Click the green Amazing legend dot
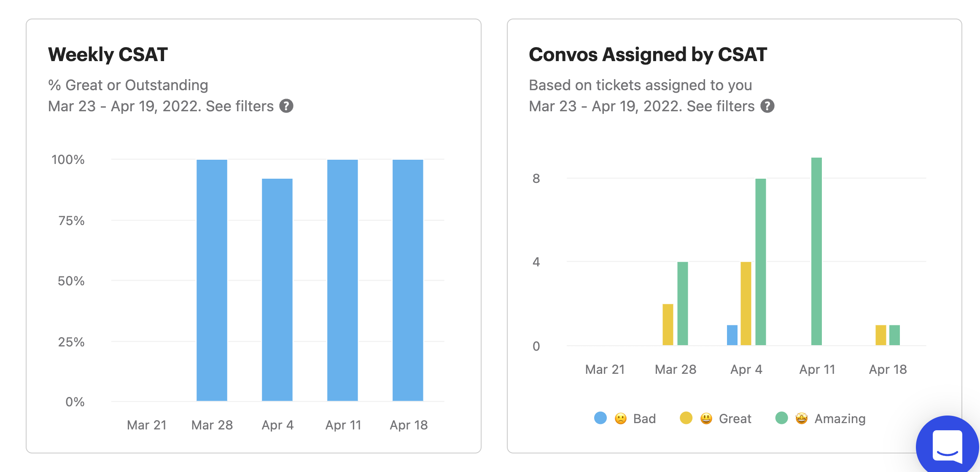This screenshot has width=980, height=472. (x=781, y=418)
